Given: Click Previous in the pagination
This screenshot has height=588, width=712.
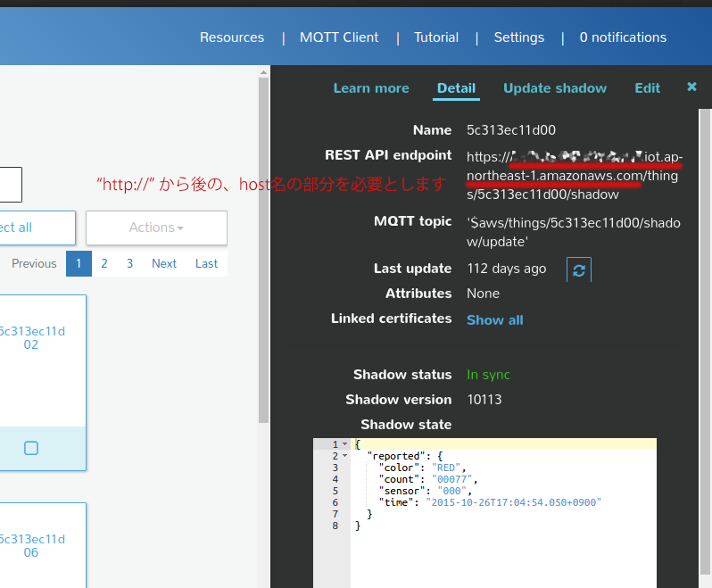Looking at the screenshot, I should (x=34, y=263).
